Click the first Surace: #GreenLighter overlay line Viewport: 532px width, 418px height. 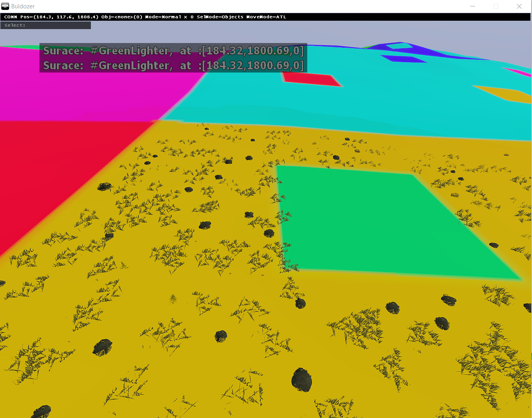click(173, 51)
